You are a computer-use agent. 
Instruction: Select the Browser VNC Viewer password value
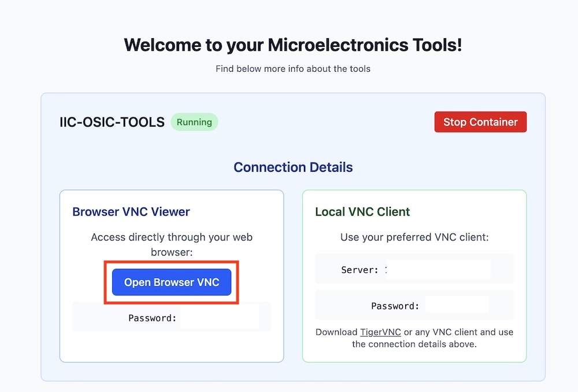(220, 317)
